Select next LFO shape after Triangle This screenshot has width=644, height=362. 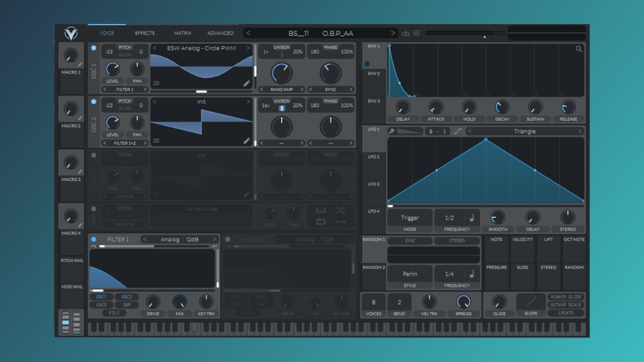[580, 131]
